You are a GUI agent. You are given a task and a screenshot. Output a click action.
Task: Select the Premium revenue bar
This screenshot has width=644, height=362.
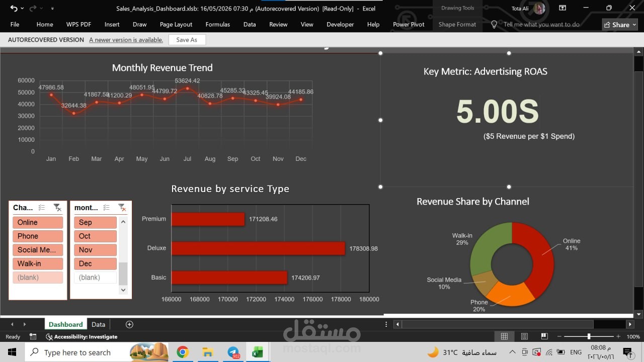208,219
